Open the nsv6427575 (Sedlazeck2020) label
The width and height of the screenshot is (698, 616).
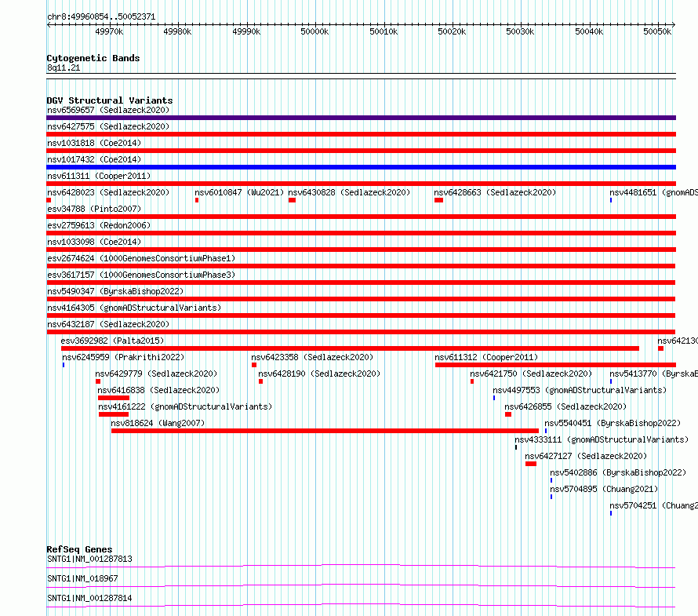pos(108,126)
